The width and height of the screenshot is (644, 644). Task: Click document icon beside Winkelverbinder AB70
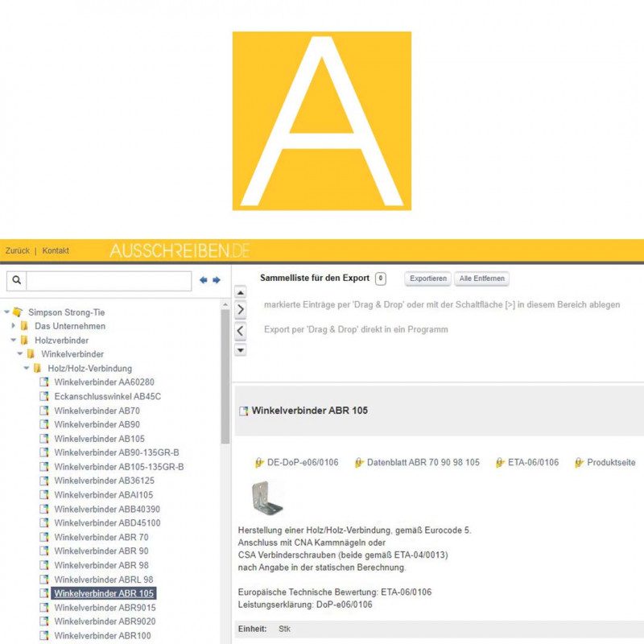[x=44, y=411]
